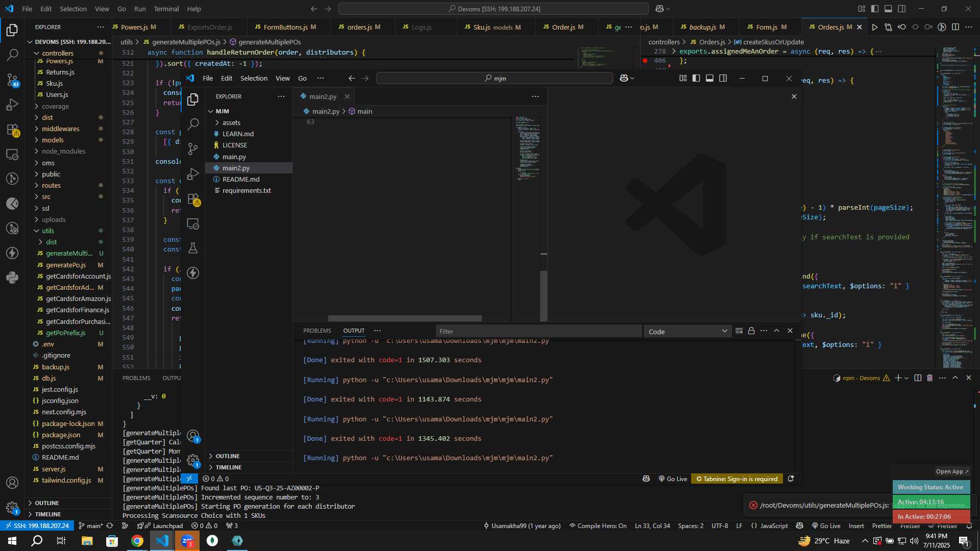This screenshot has height=551, width=980.
Task: Open Search in Devoms window activity bar
Action: coord(12,55)
